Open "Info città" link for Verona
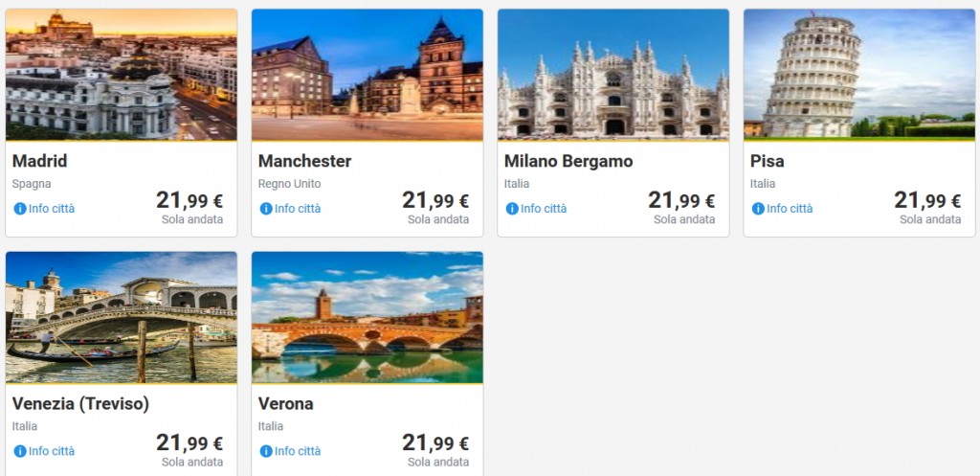Screen dimensions: 980x476 298,451
